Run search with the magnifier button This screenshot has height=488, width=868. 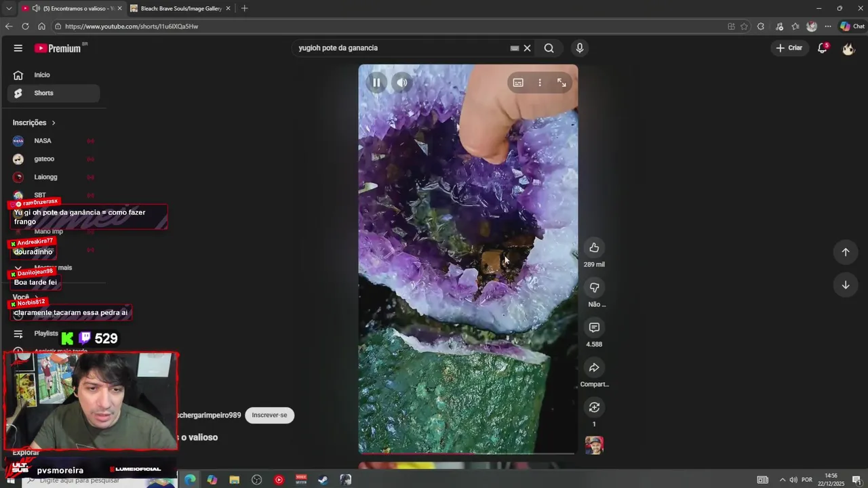click(x=549, y=48)
